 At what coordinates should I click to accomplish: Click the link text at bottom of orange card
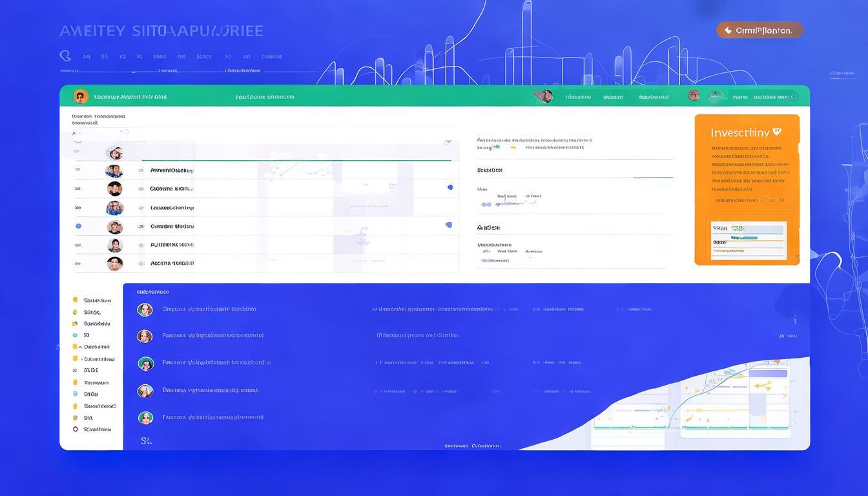pyautogui.click(x=746, y=200)
